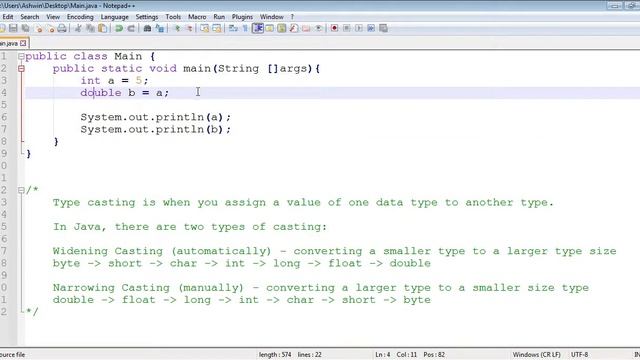Collapse the block comment fold marker
Image resolution: width=640 pixels, height=360 pixels.
pos(21,190)
